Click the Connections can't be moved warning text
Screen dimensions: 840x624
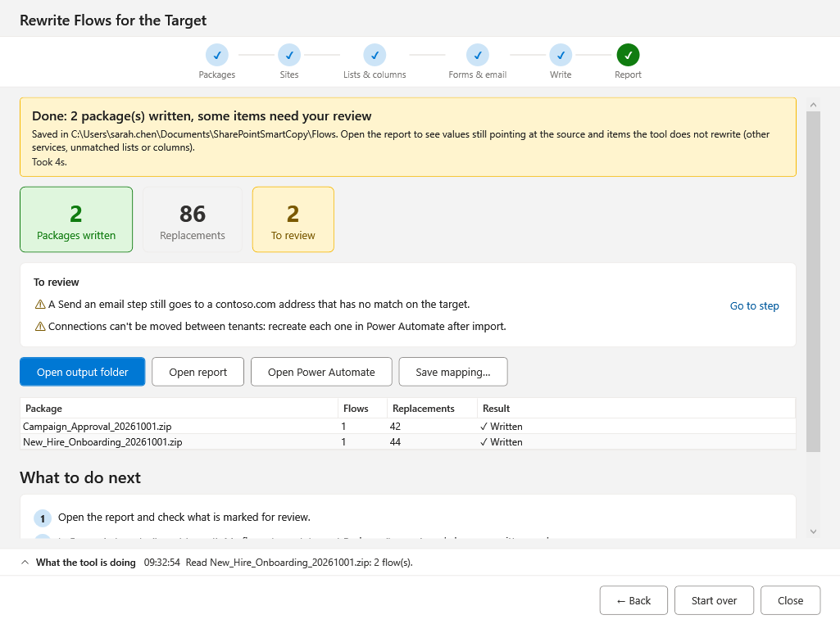(277, 327)
